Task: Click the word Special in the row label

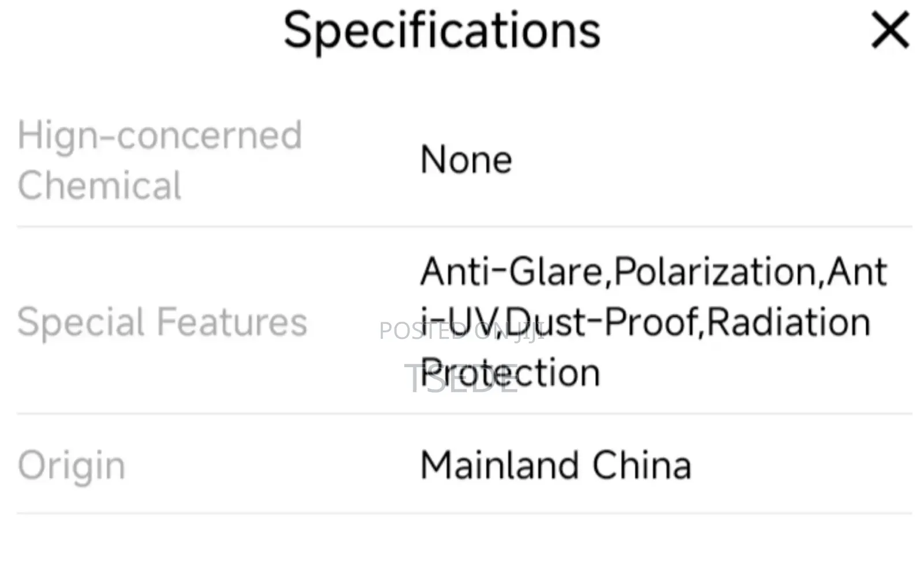Action: coord(80,322)
